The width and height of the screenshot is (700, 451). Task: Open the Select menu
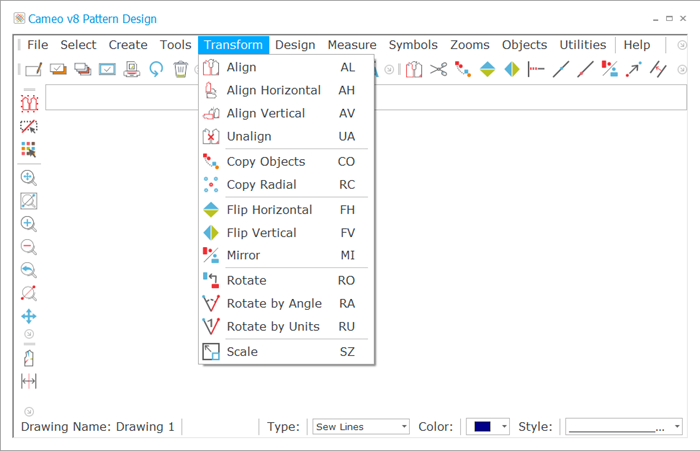point(78,45)
